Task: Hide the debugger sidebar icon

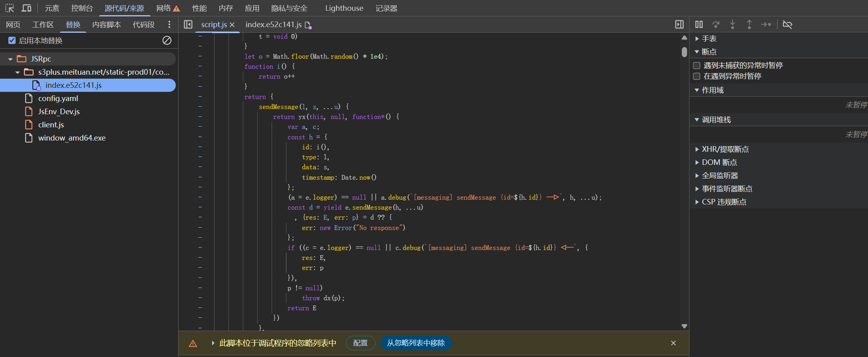Action: click(679, 24)
